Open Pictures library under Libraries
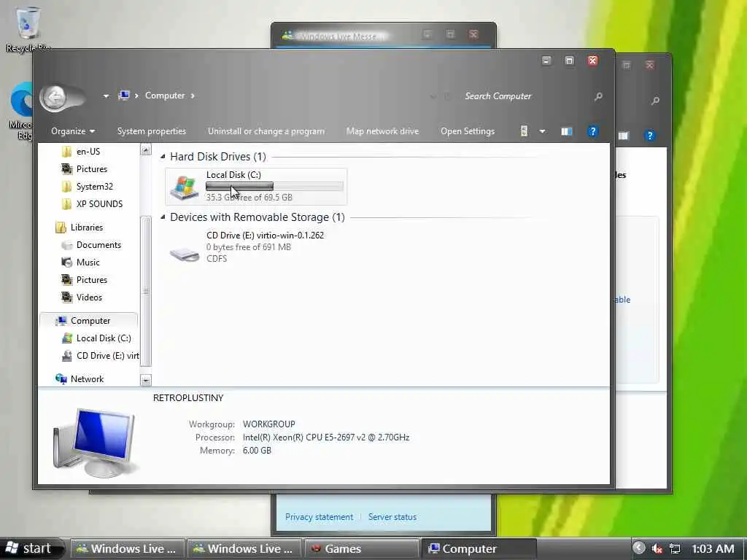 click(x=91, y=280)
